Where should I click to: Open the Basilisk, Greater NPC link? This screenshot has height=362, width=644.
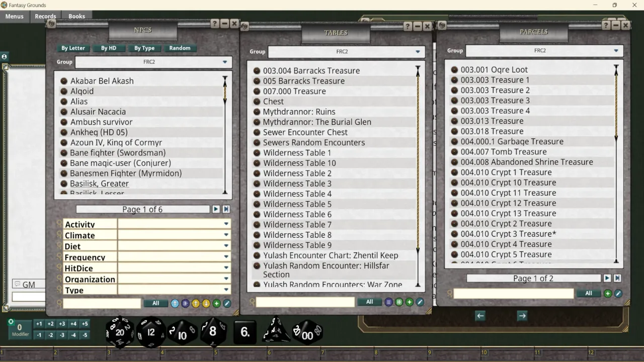coord(100,184)
